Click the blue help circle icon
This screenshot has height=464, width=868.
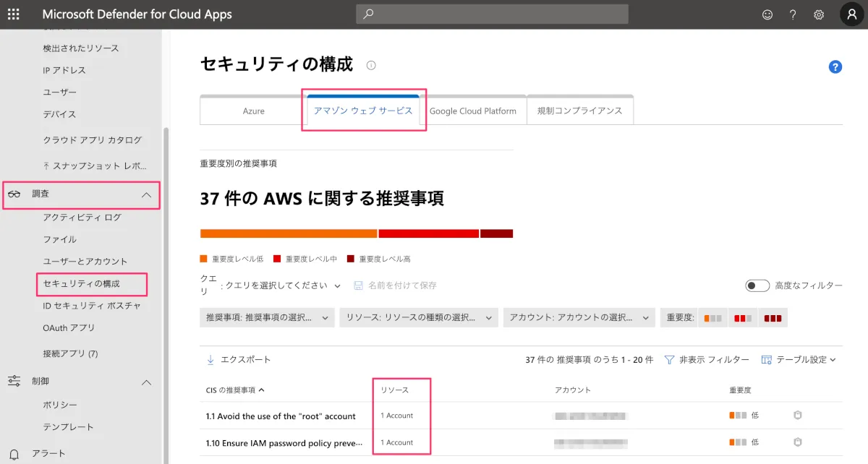[835, 66]
